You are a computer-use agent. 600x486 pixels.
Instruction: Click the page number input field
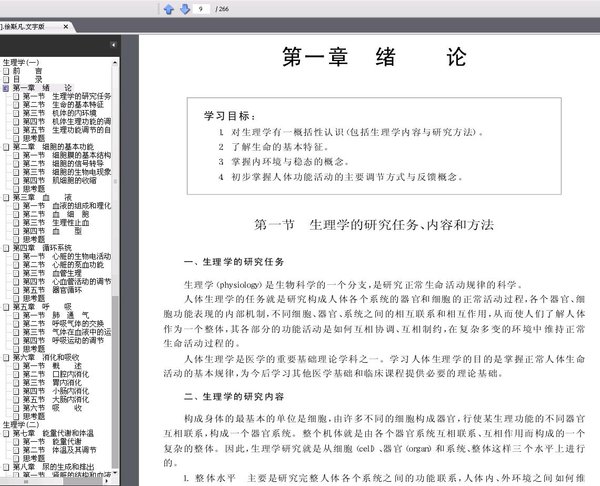pos(201,9)
